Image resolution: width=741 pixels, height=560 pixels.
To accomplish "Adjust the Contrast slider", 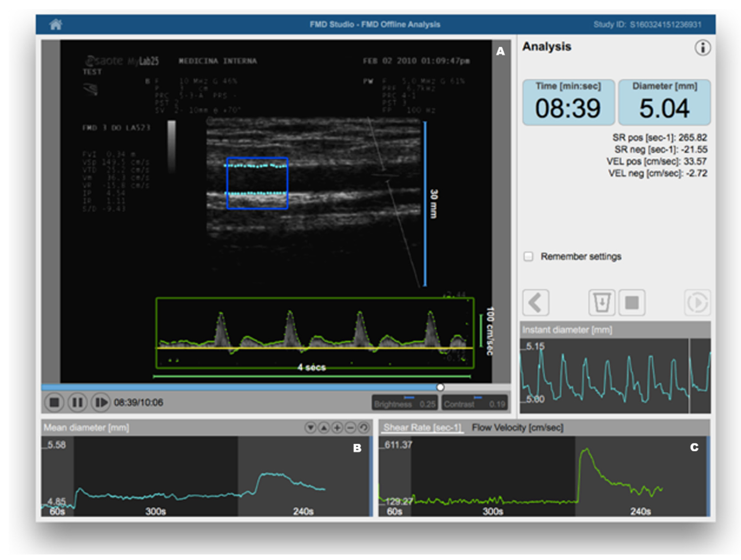I will 478,398.
